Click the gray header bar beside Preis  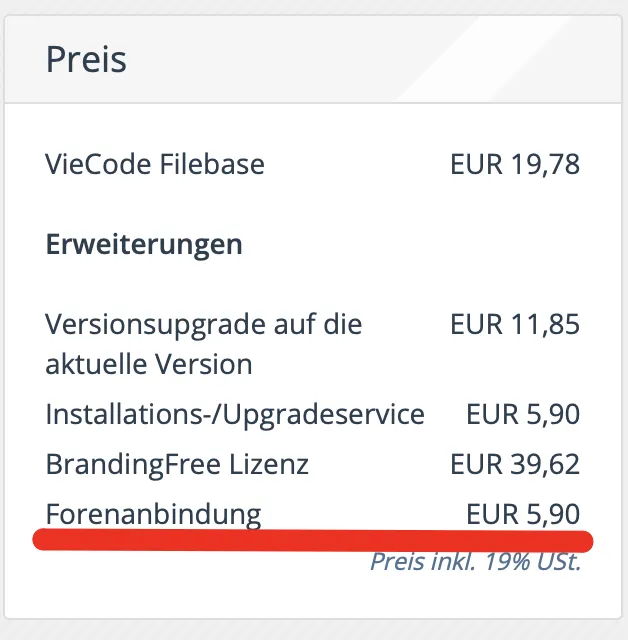click(x=367, y=60)
